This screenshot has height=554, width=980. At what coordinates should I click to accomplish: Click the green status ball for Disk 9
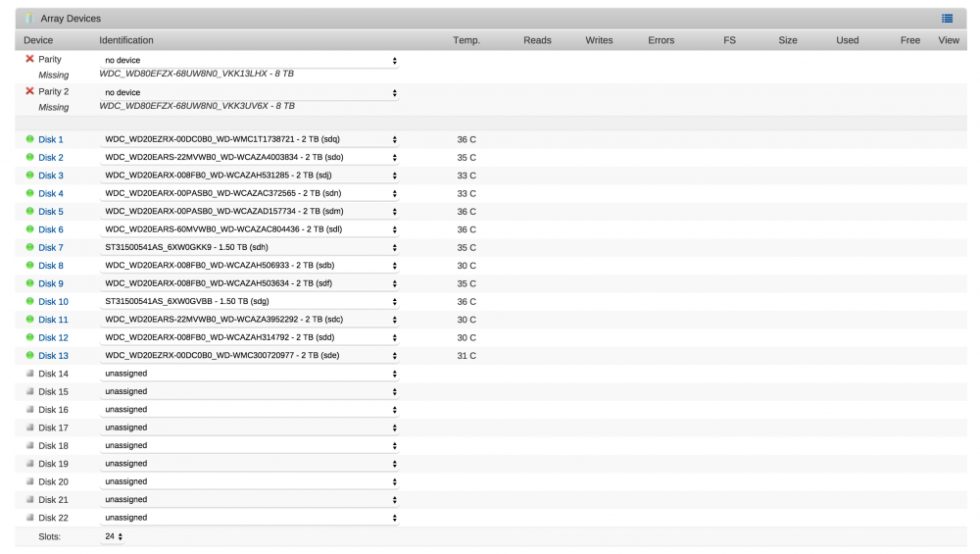[29, 283]
